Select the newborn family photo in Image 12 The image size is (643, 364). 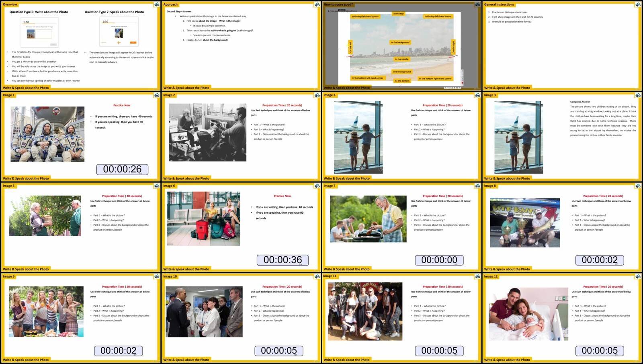528,314
